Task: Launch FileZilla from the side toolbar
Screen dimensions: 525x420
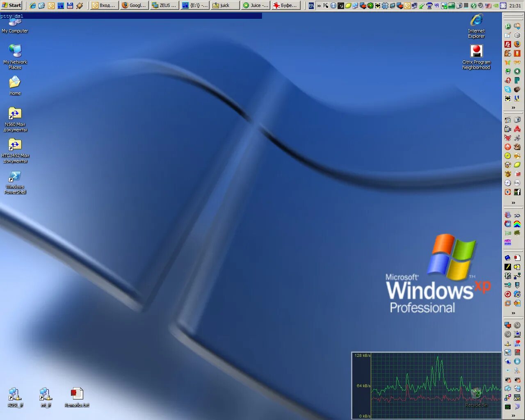Action: 508,44
